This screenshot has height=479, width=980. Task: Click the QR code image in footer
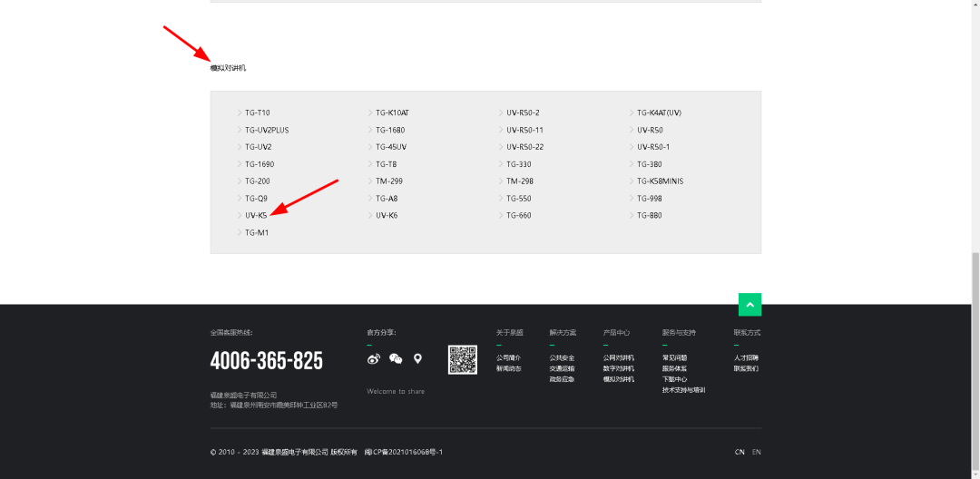pos(462,359)
